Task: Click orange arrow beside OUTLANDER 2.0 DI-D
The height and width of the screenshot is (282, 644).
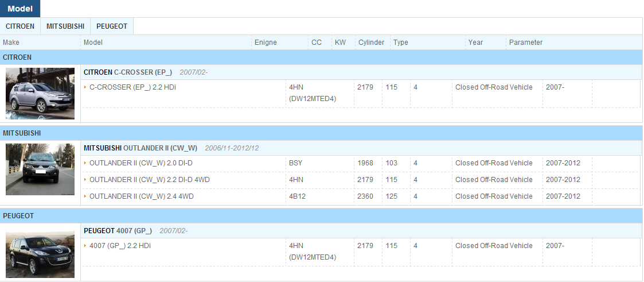Action: (85, 163)
